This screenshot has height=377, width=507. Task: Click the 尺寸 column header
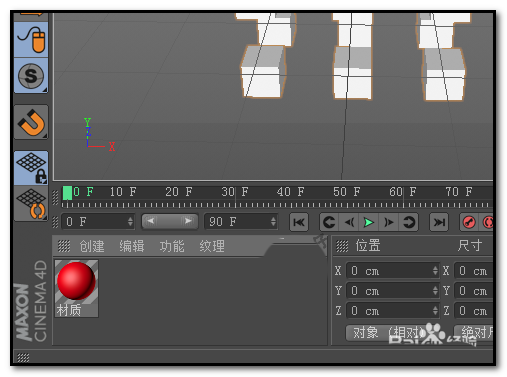[x=470, y=246]
